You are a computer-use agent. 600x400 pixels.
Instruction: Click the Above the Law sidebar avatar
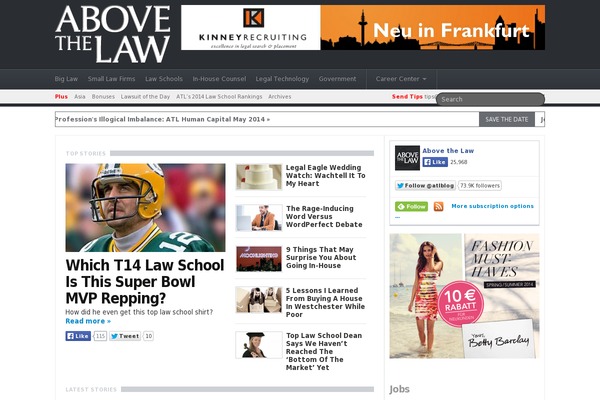(x=407, y=158)
